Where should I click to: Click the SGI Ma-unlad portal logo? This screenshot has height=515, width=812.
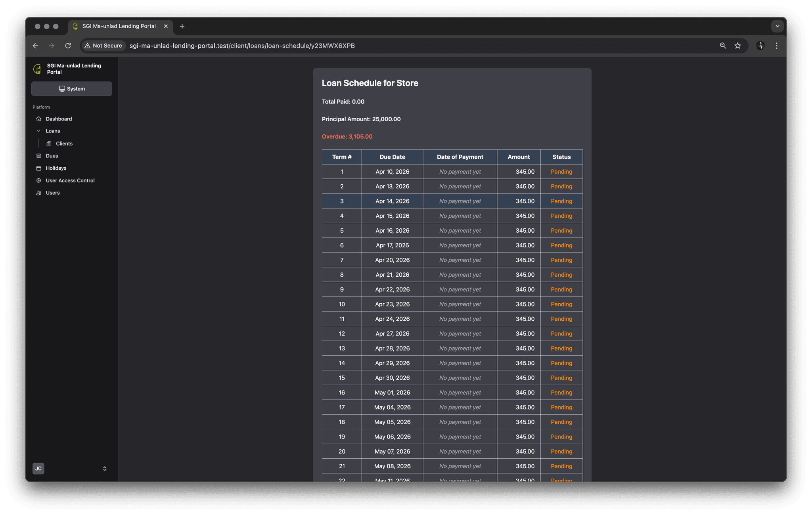click(x=37, y=69)
